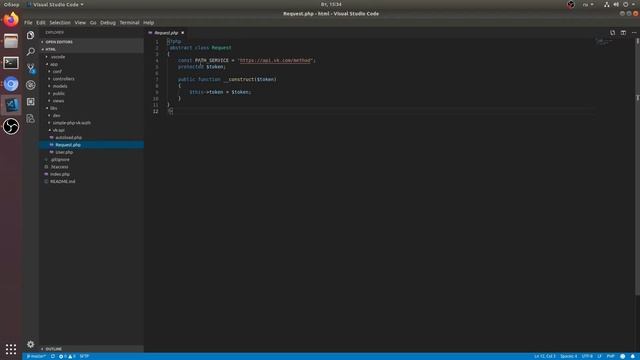Click the open changes icon in editor toolbar

click(612, 33)
